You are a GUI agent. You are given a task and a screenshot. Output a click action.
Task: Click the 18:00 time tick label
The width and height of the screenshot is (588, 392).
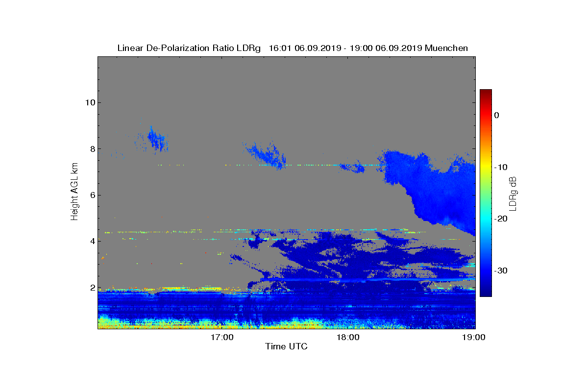(x=349, y=337)
